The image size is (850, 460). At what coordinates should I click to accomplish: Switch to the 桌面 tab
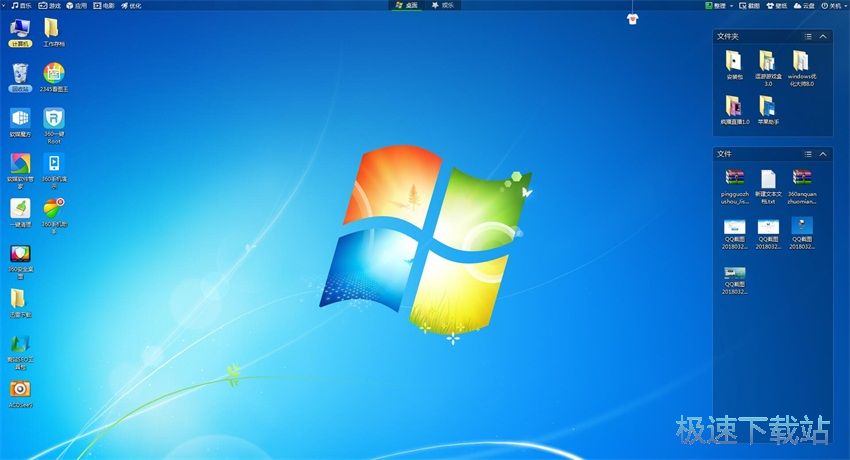click(407, 5)
